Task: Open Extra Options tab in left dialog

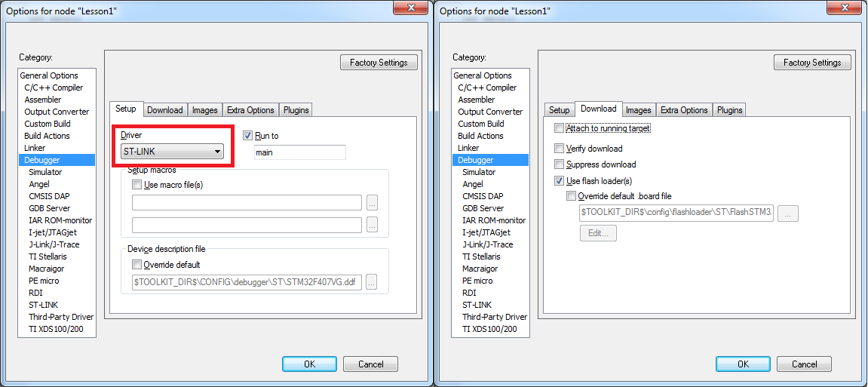Action: pyautogui.click(x=250, y=110)
